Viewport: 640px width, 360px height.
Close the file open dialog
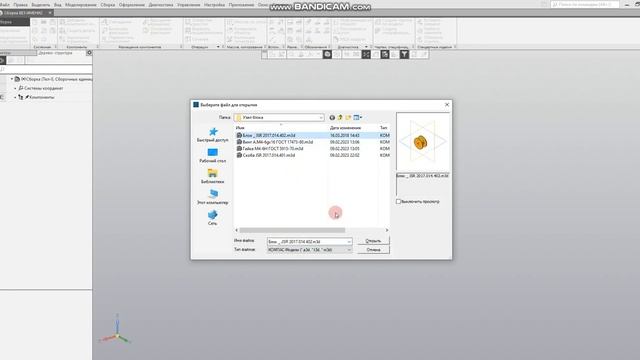(x=447, y=105)
